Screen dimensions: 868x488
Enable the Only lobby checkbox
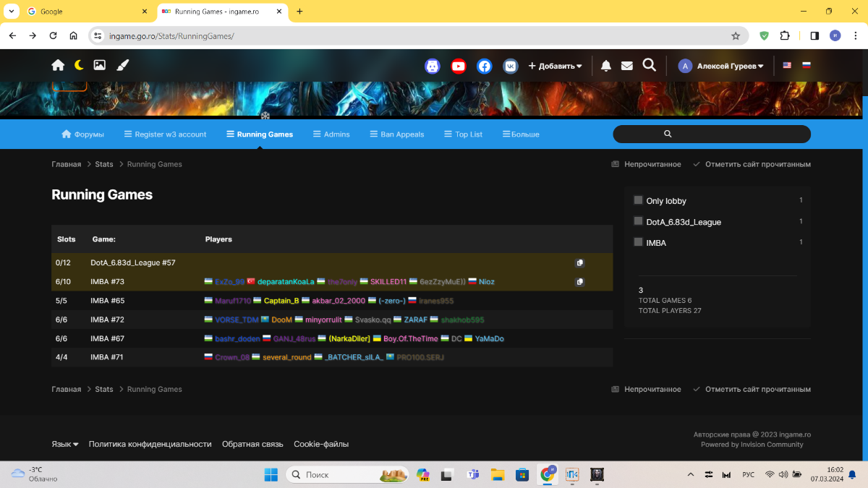click(x=638, y=200)
